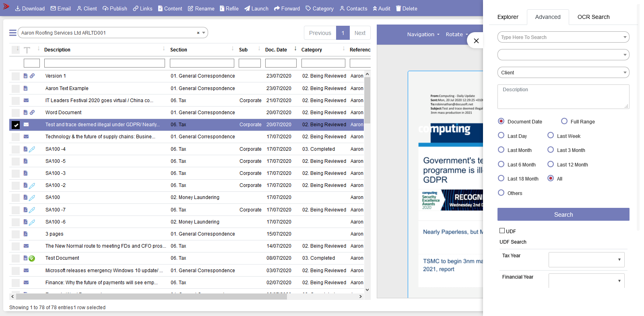Open the Client toolbar option
The height and width of the screenshot is (316, 644).
pyautogui.click(x=87, y=8)
